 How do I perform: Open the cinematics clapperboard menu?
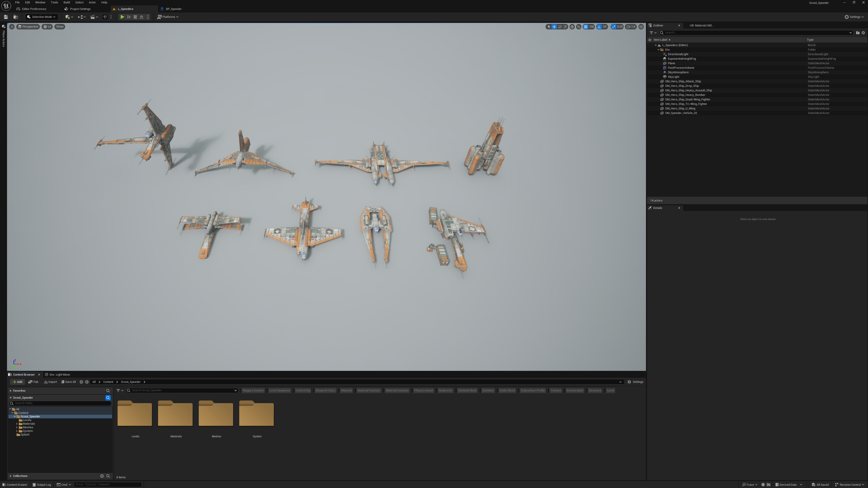tap(94, 17)
